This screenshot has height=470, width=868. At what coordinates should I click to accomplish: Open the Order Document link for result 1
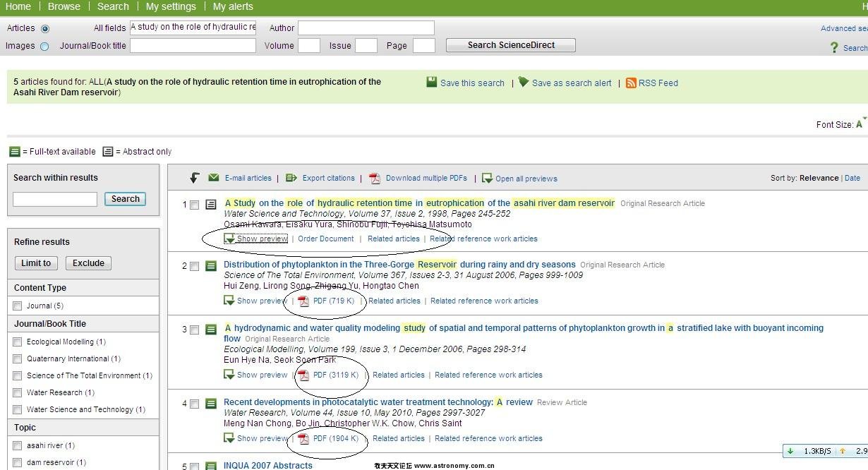click(x=326, y=239)
